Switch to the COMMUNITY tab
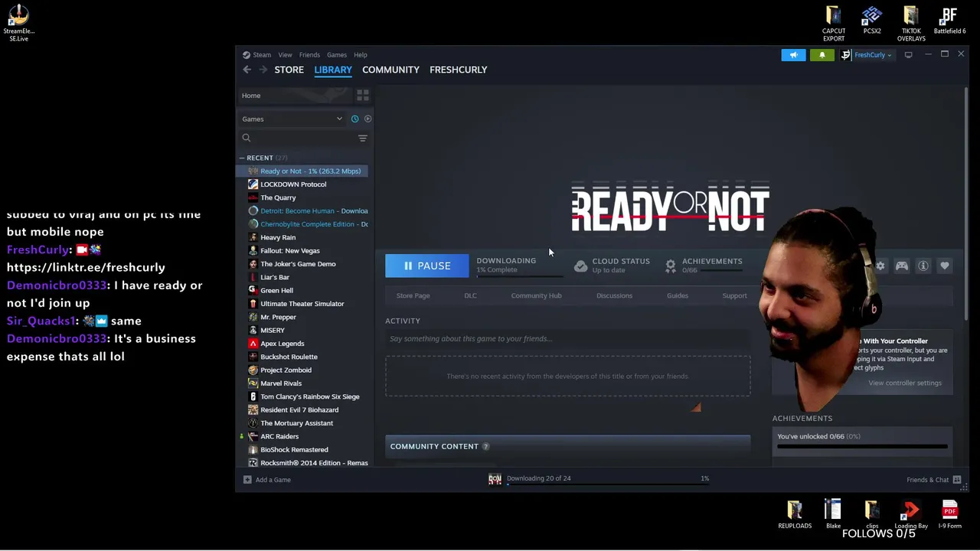 [390, 70]
